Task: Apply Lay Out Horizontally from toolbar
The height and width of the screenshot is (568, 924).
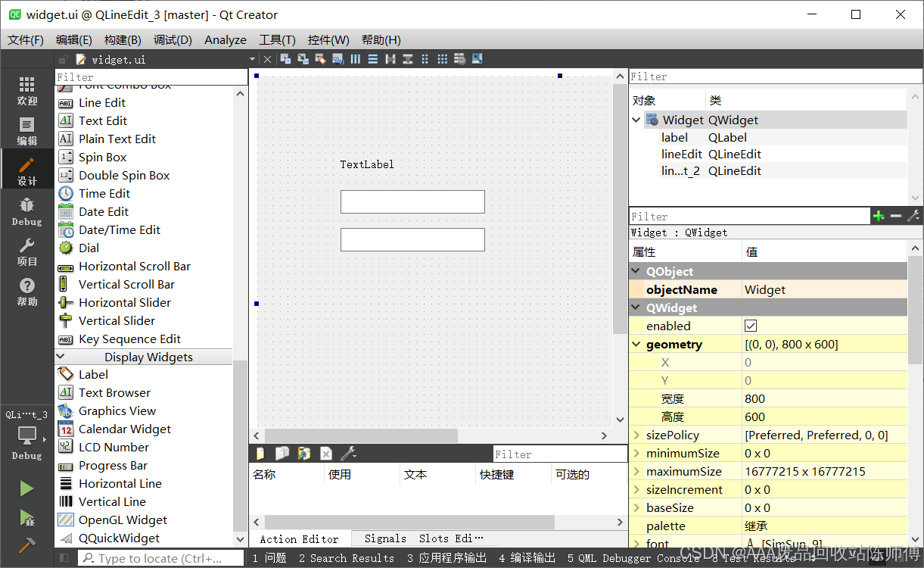Action: (x=355, y=59)
